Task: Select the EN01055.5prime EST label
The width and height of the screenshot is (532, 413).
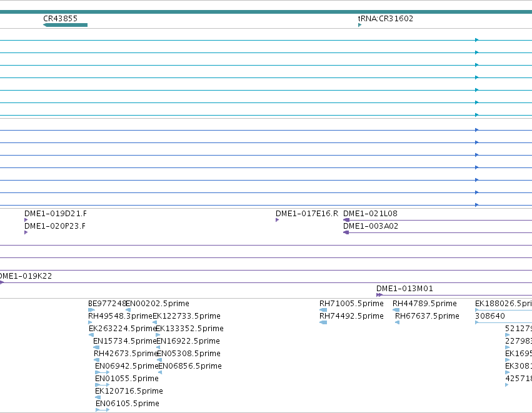Action: 127,379
